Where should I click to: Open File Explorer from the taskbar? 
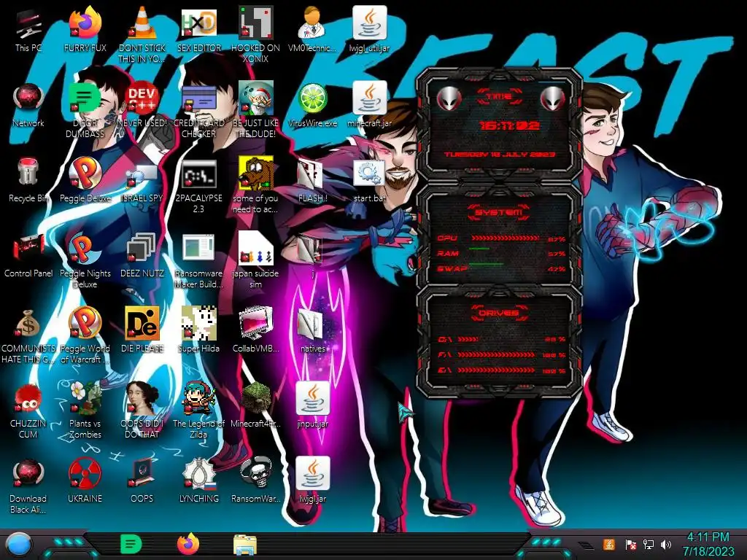tap(245, 545)
